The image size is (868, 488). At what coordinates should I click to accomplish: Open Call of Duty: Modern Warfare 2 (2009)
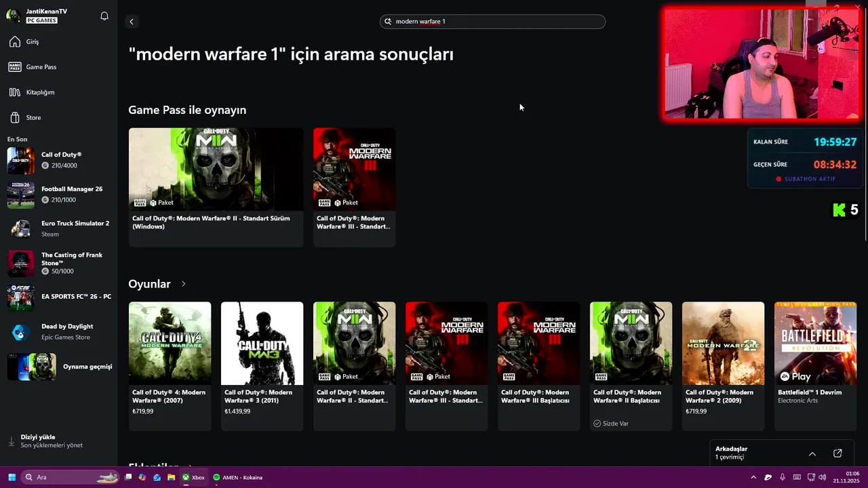point(723,366)
